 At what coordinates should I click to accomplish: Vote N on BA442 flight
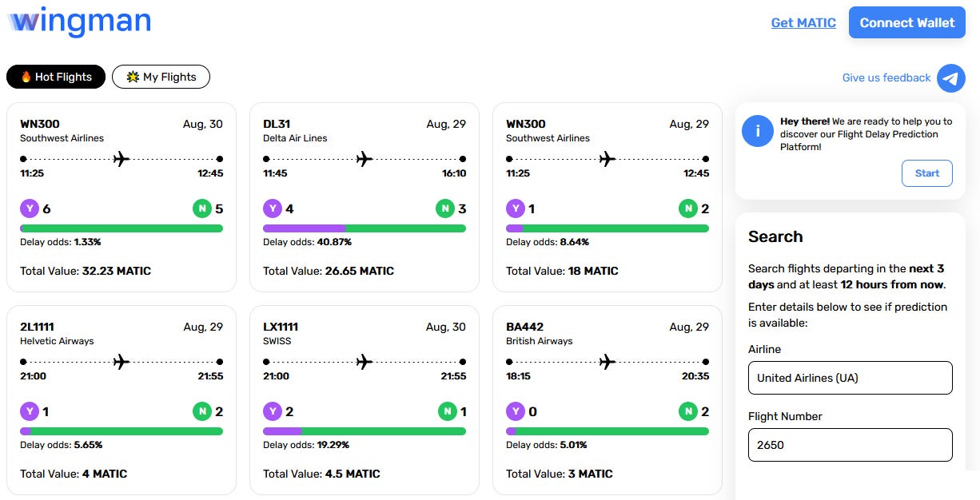[x=688, y=412]
